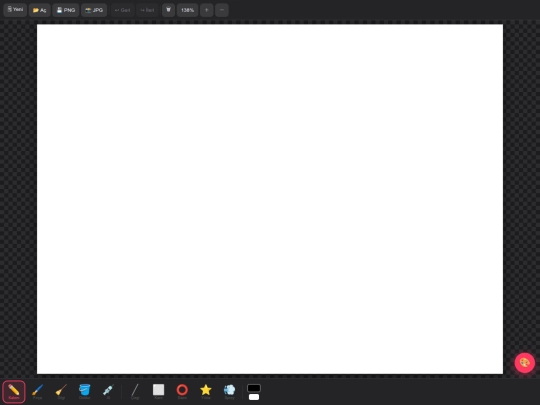Screen dimensions: 540x405
Task: Select the square shape tool
Action: (x=158, y=392)
